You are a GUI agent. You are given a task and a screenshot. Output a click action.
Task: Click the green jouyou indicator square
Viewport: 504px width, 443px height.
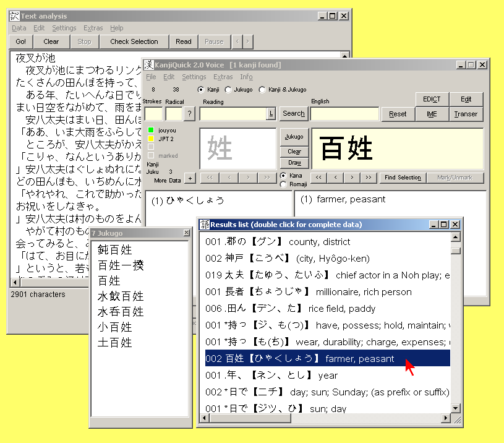pyautogui.click(x=151, y=131)
